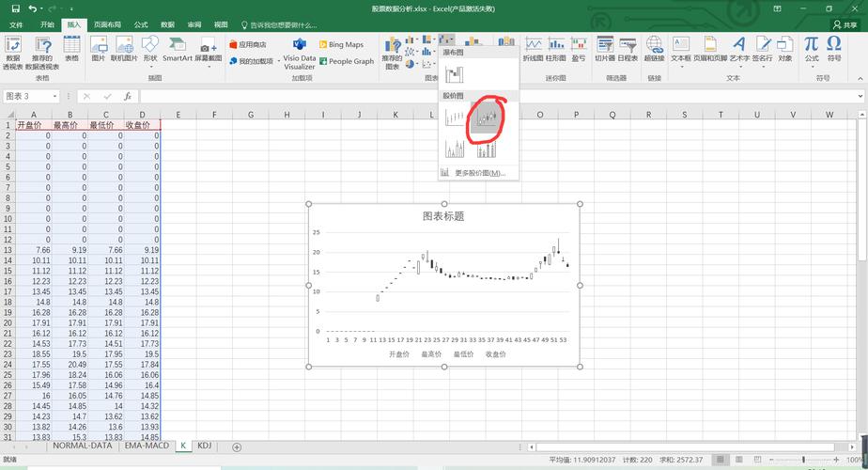Insert Online Pictures (联机图片)
Viewport: 868px width, 470px height.
click(x=124, y=49)
